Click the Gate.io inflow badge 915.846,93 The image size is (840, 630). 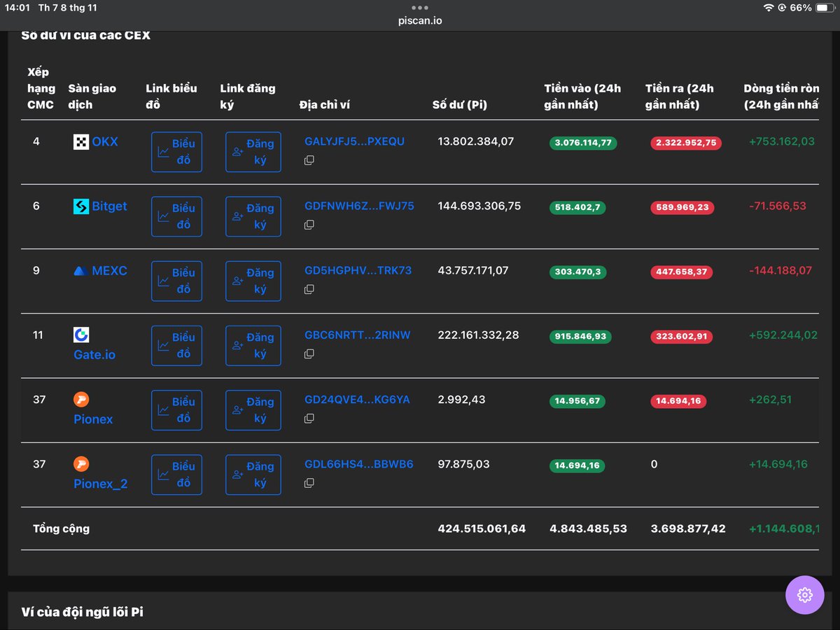[x=580, y=337]
